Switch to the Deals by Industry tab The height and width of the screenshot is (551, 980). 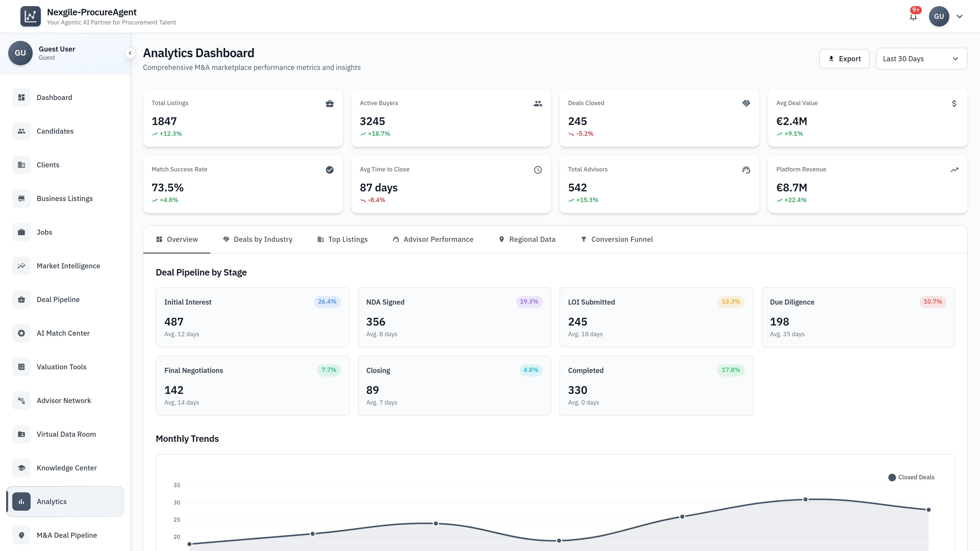click(258, 239)
